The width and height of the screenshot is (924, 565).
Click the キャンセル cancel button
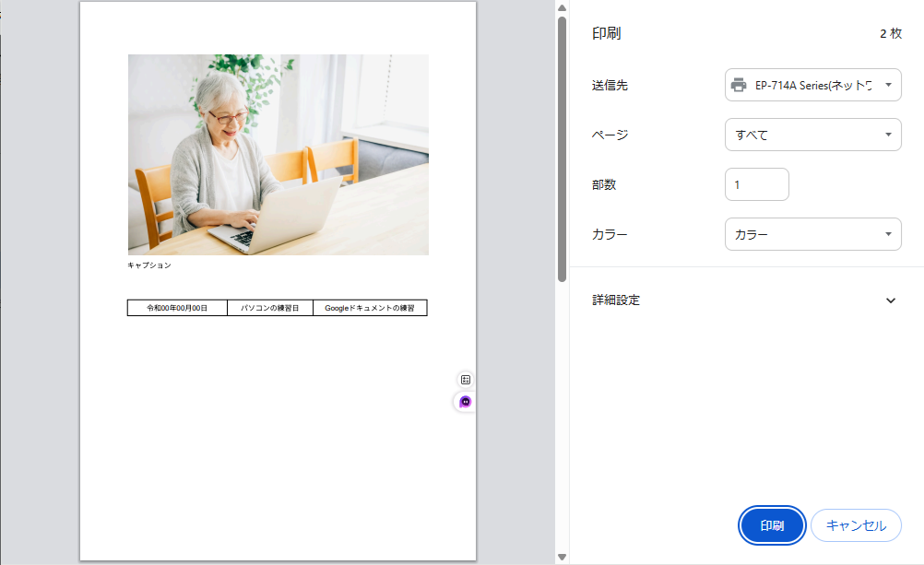pos(856,525)
